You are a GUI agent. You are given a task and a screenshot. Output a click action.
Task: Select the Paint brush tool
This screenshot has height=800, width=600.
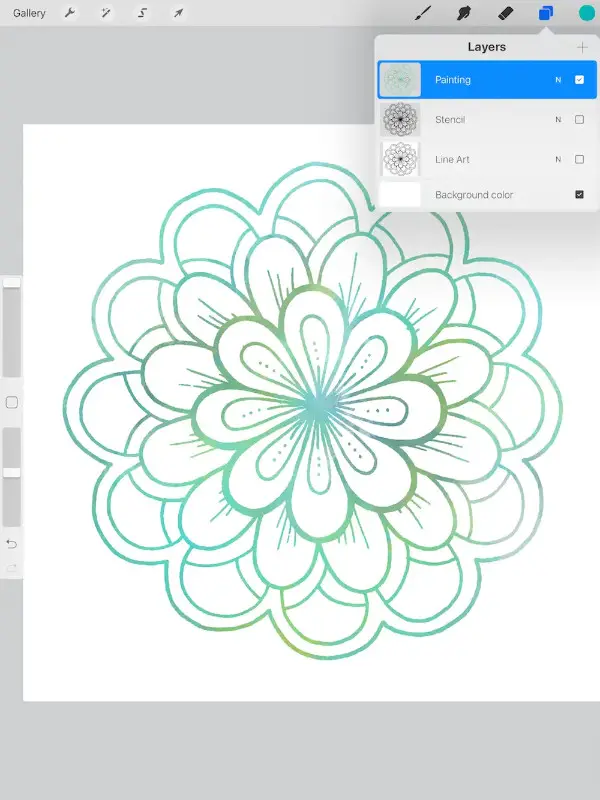tap(422, 13)
